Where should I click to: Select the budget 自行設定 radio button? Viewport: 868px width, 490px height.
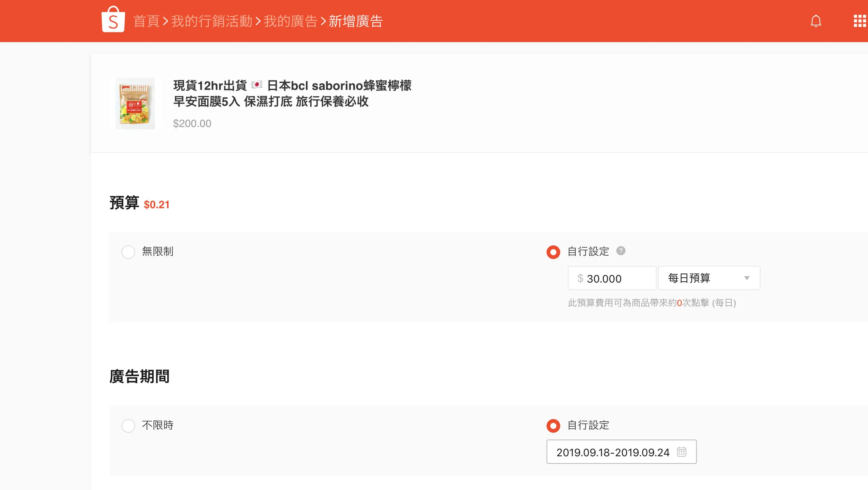[x=553, y=252]
